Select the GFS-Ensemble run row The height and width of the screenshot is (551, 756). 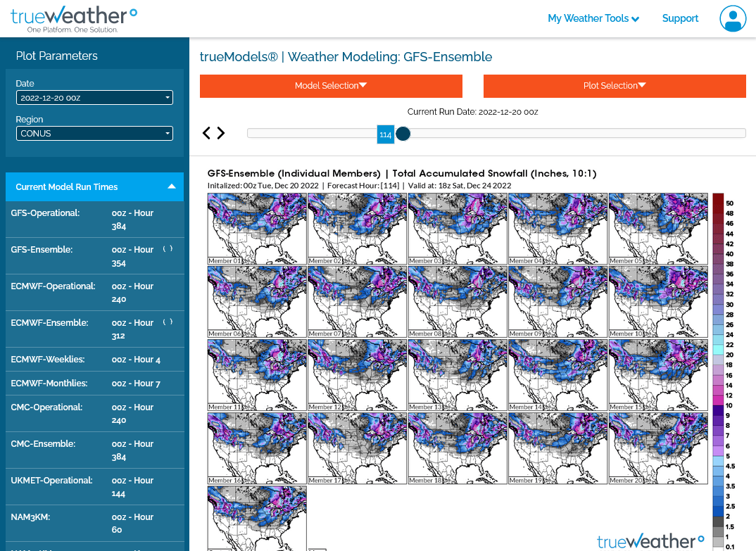94,256
